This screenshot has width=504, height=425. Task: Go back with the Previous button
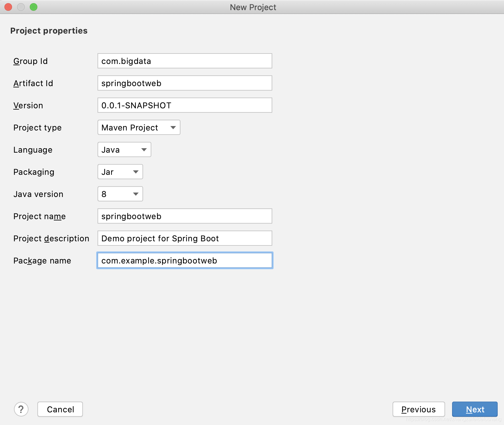click(x=419, y=409)
